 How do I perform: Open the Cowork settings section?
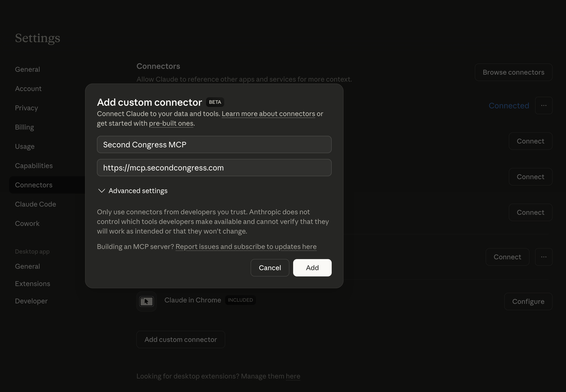pos(27,223)
